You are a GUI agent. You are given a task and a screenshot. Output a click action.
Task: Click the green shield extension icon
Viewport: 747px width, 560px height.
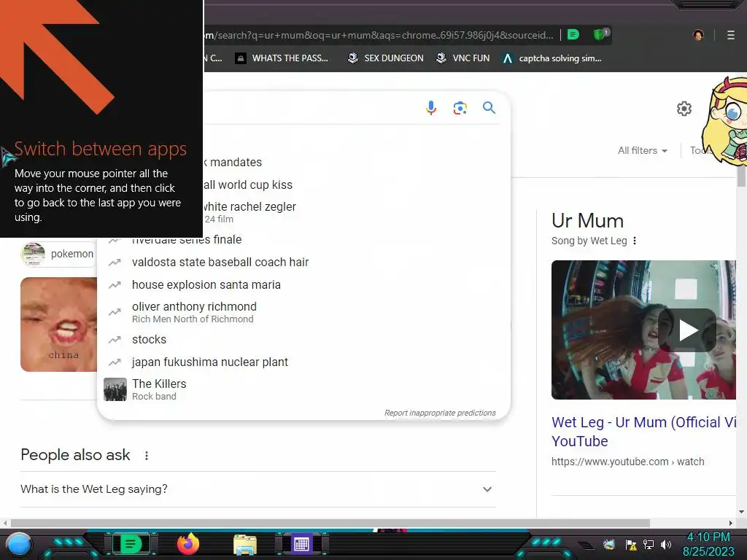(600, 34)
